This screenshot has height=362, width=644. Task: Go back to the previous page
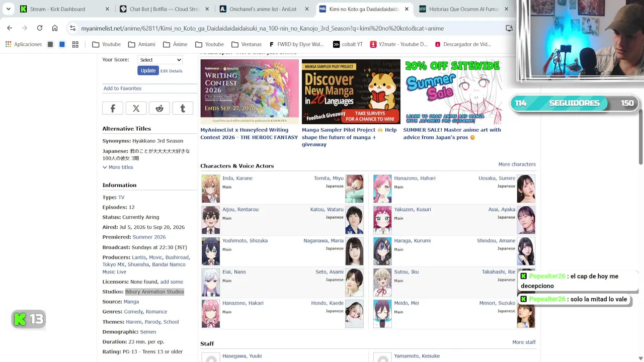pos(10,28)
